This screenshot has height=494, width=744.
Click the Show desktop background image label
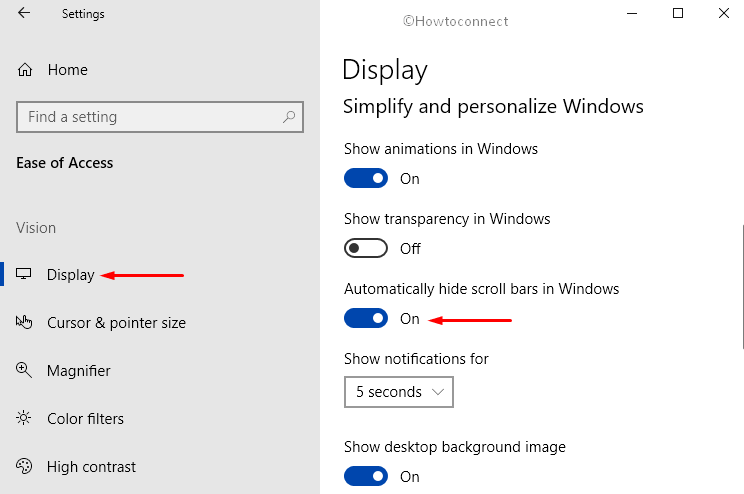click(x=455, y=447)
